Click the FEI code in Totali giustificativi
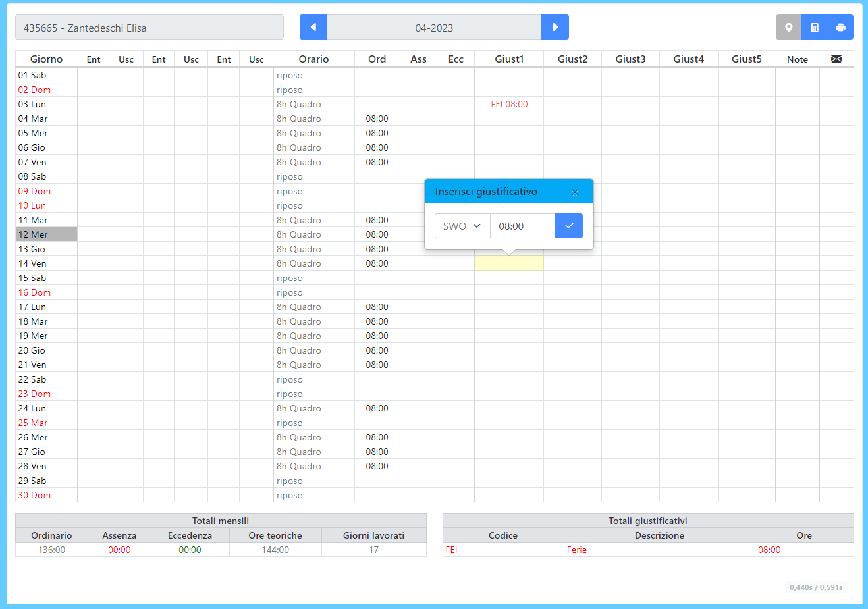868x609 pixels. pos(451,550)
